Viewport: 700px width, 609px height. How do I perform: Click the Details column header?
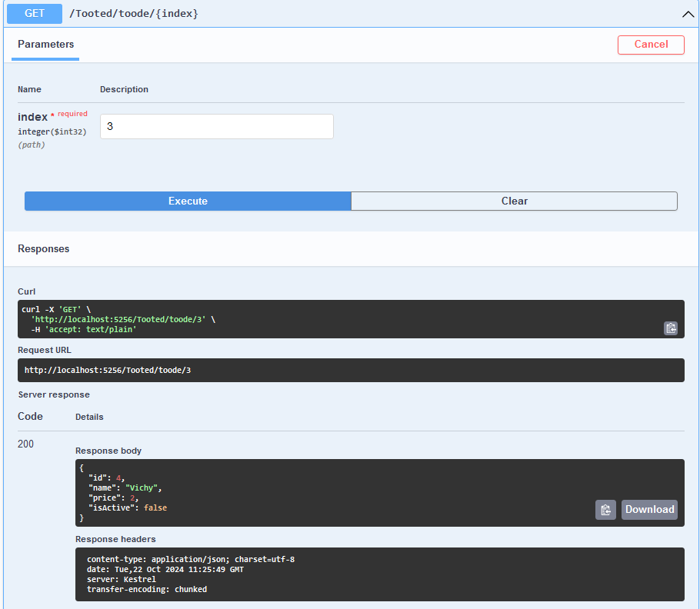(89, 418)
